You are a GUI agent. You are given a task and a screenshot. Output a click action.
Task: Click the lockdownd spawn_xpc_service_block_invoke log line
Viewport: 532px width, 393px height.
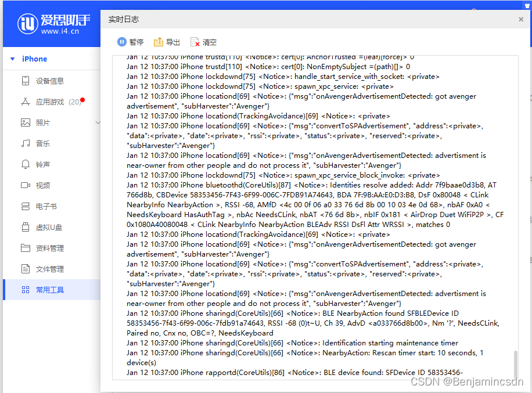pyautogui.click(x=283, y=175)
